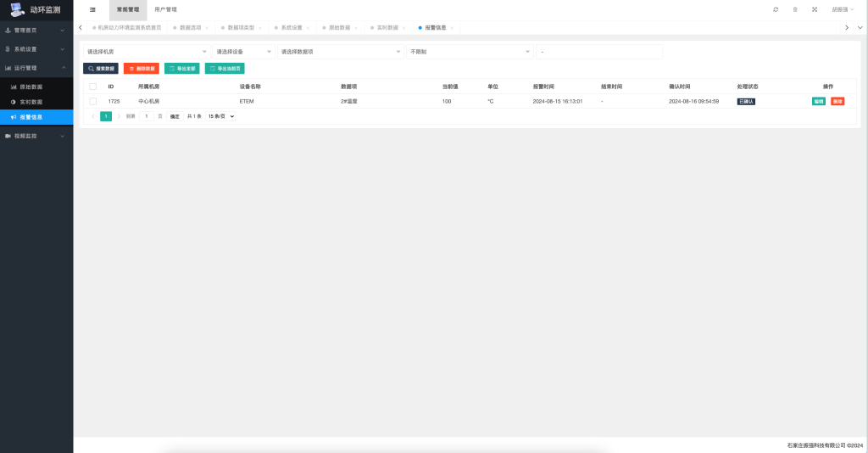
Task: Click the page number input field
Action: [147, 116]
